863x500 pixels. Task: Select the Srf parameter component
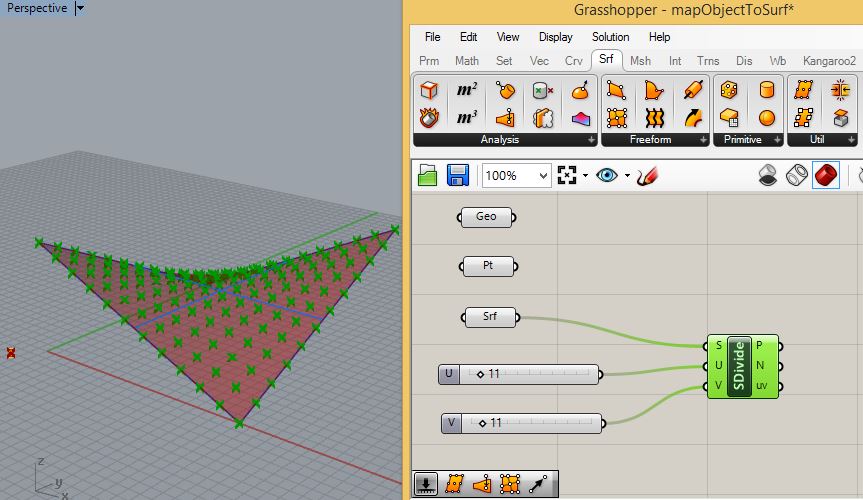tap(490, 317)
